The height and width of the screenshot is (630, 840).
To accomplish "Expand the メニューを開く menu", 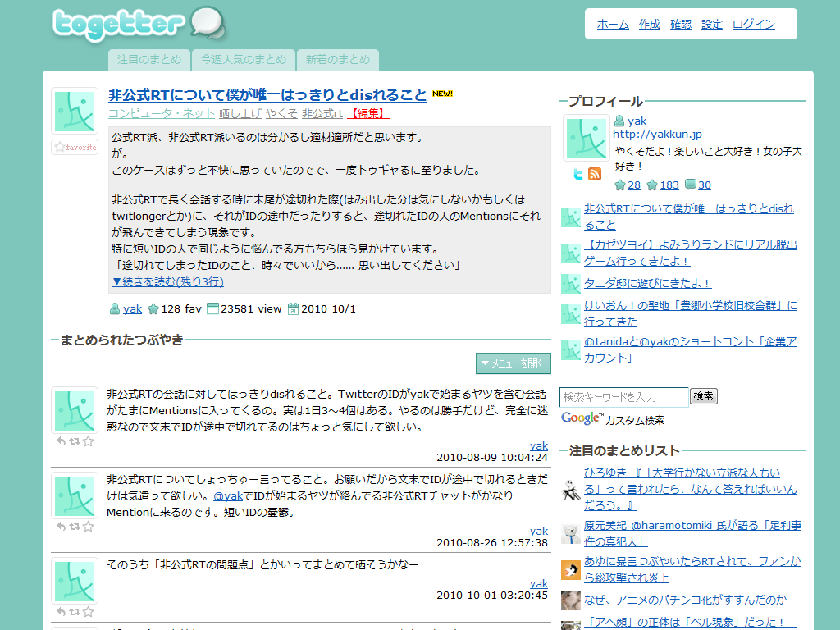I will (x=513, y=363).
